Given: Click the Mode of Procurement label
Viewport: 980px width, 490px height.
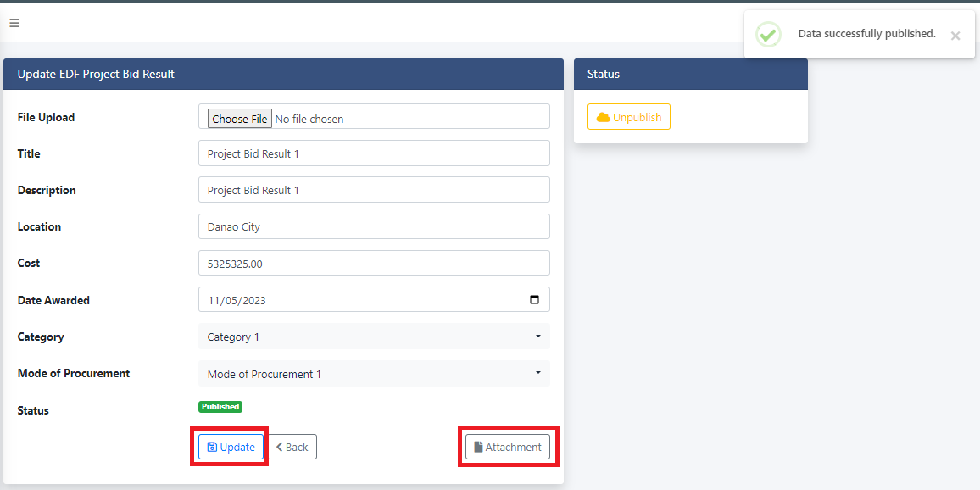Looking at the screenshot, I should tap(74, 373).
